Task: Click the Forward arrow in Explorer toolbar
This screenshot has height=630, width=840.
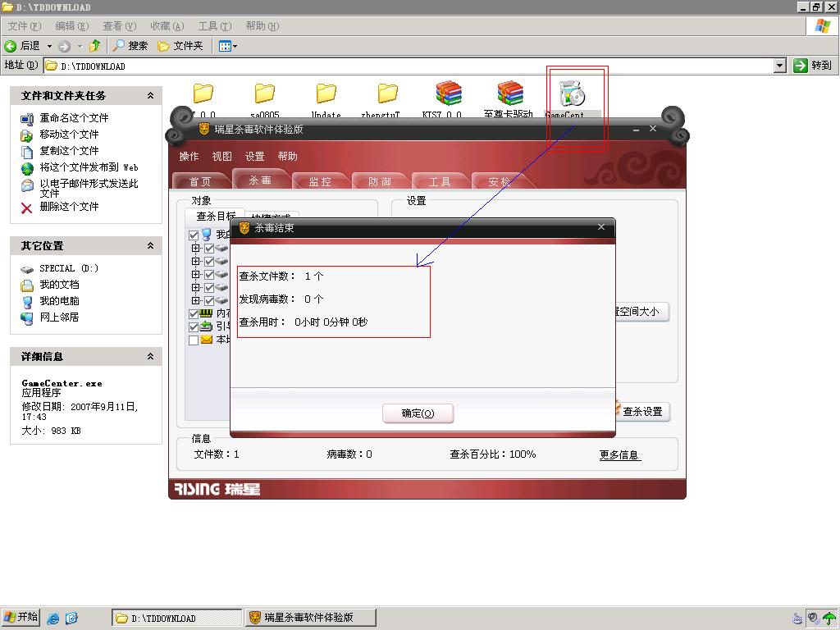Action: [x=64, y=46]
